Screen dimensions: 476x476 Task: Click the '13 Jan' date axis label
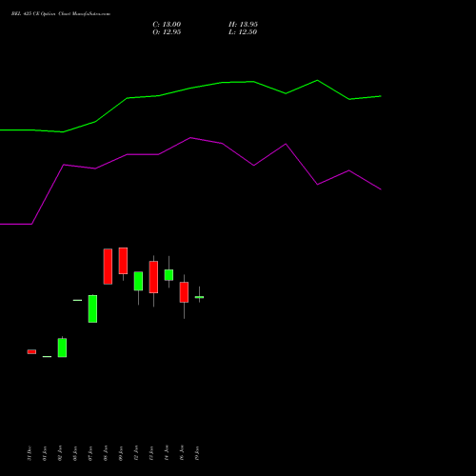(151, 453)
